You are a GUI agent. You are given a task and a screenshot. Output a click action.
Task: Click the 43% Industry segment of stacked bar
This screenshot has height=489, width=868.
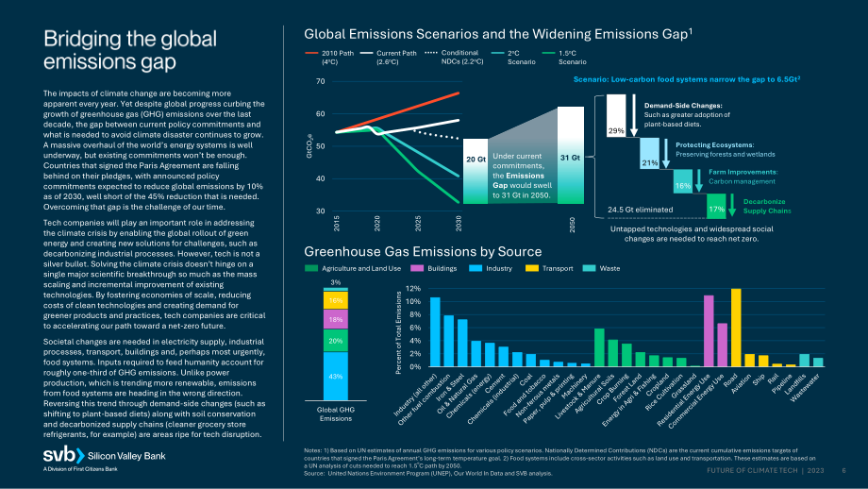(336, 376)
